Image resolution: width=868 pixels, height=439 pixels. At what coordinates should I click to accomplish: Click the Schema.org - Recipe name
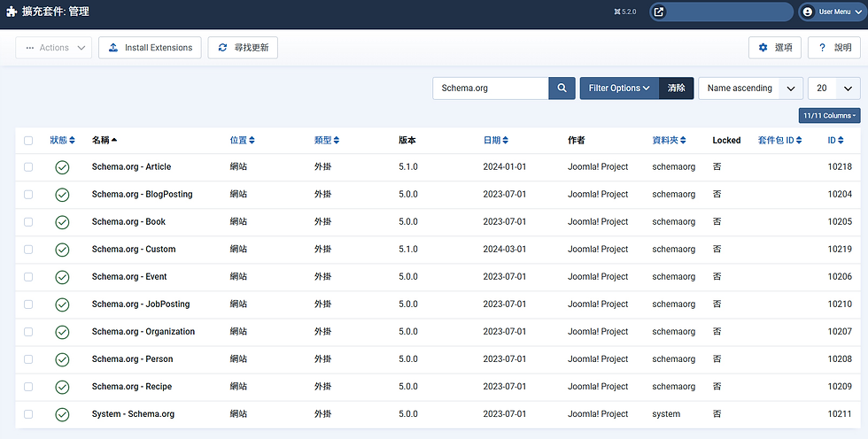pos(132,387)
